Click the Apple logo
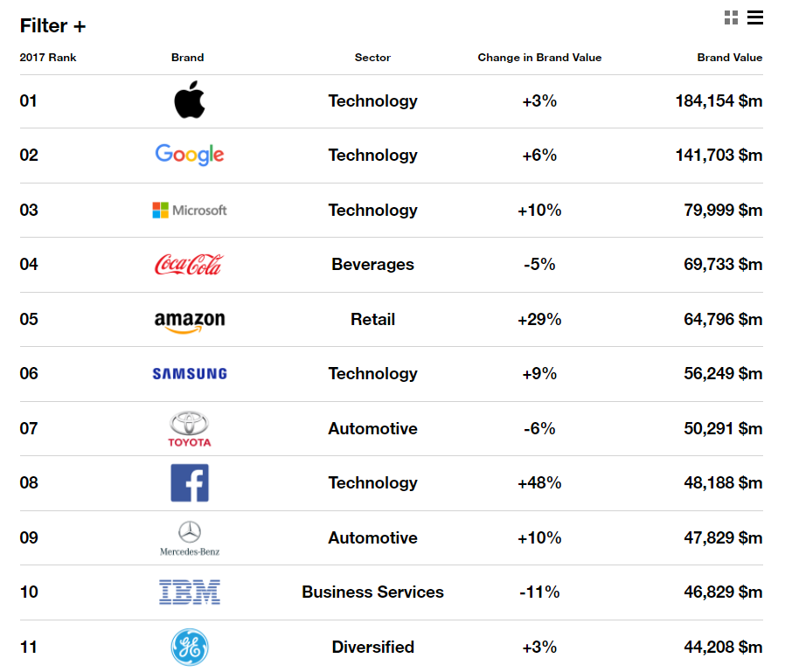Screen dimensions: 785x672 pyautogui.click(x=190, y=100)
